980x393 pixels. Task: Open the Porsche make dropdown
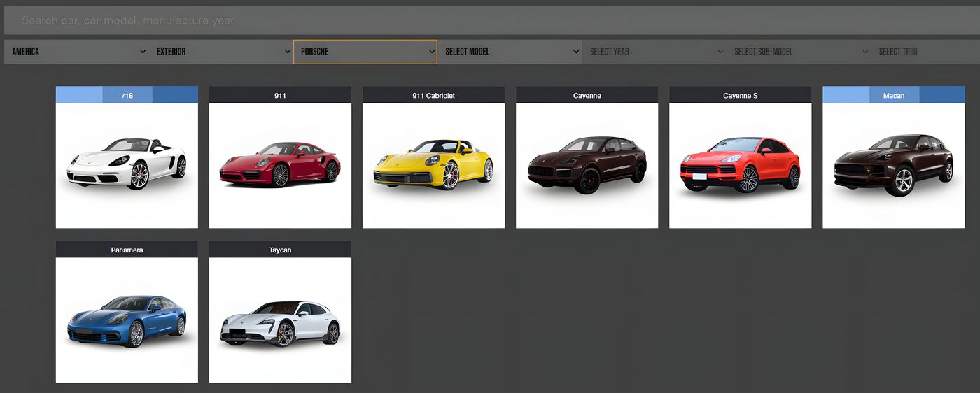(x=365, y=52)
